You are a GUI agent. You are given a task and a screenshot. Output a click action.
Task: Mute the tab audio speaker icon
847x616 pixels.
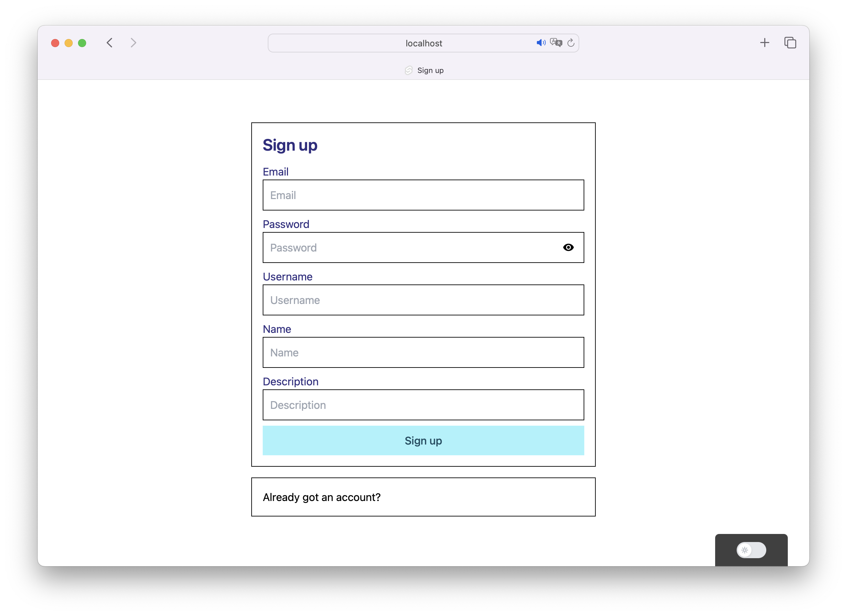point(541,43)
